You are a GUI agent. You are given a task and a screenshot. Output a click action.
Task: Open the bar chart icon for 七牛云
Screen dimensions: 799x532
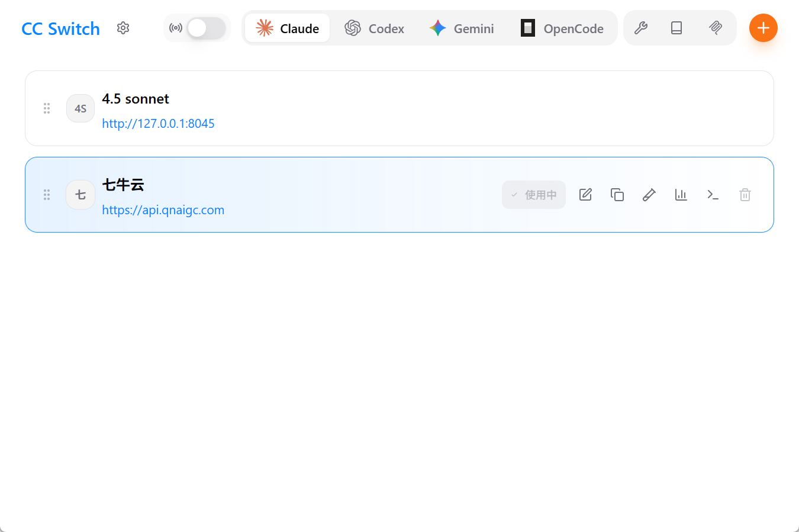click(x=681, y=195)
